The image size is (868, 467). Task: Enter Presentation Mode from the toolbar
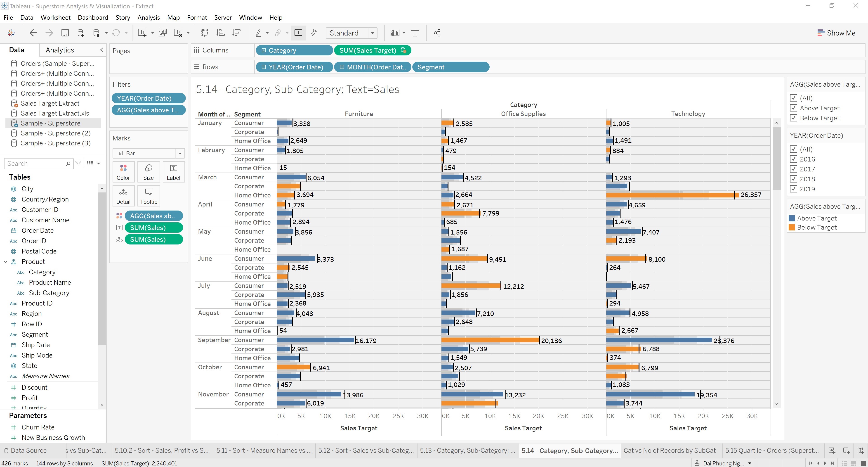[x=415, y=33]
